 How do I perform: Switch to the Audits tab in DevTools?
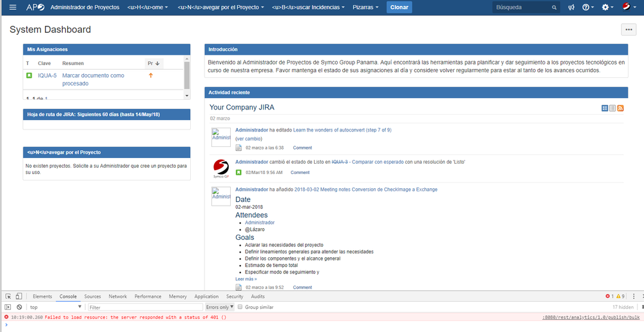[x=258, y=297]
